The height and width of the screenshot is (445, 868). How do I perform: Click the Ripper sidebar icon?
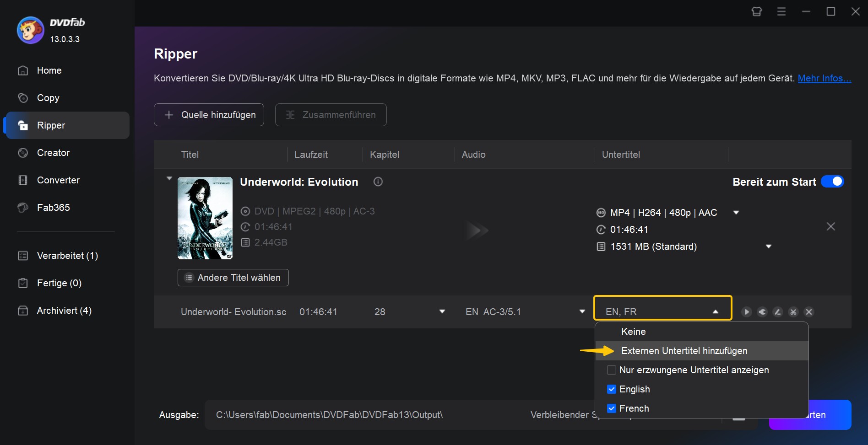point(23,125)
